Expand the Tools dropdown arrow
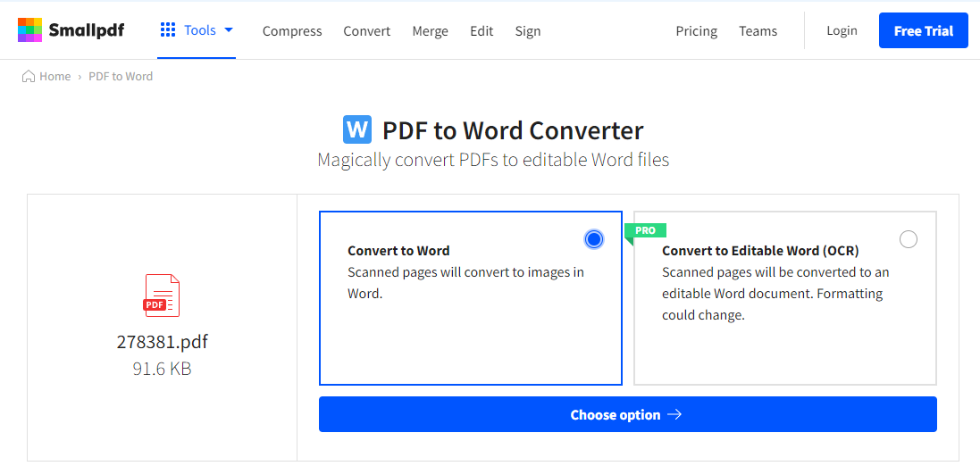The width and height of the screenshot is (980, 466). [228, 30]
